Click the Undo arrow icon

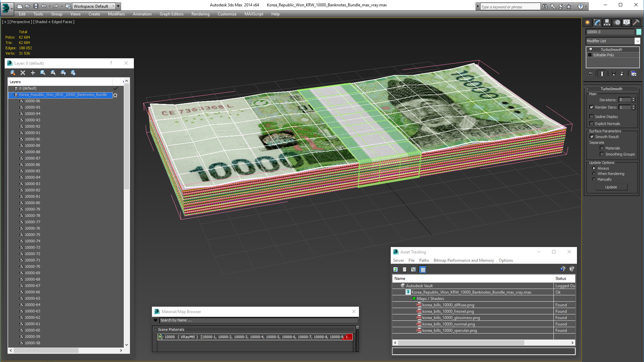pos(44,6)
